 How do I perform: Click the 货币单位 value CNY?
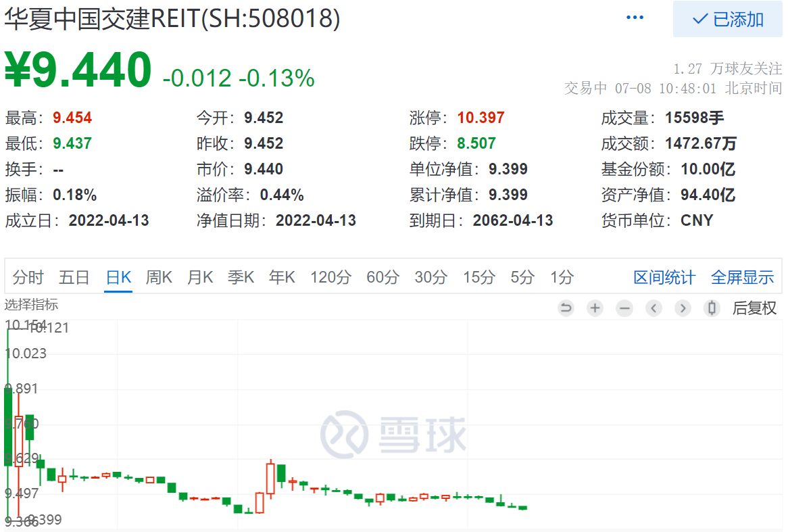click(x=697, y=220)
